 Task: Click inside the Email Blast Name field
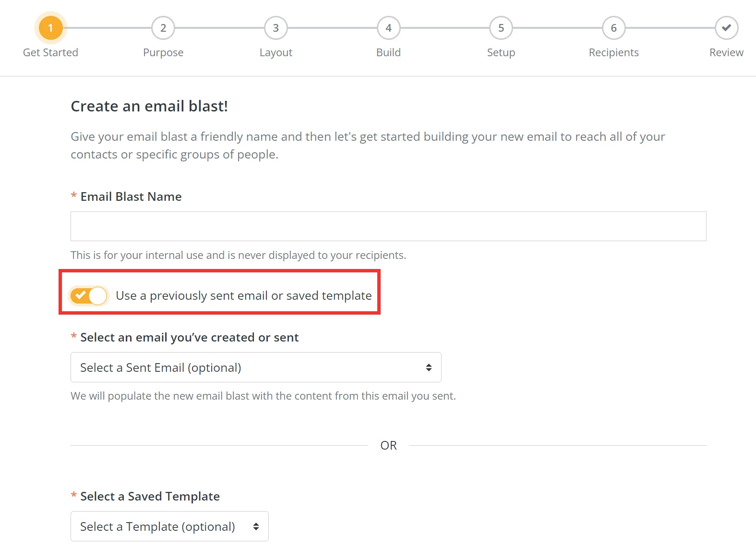(x=388, y=226)
